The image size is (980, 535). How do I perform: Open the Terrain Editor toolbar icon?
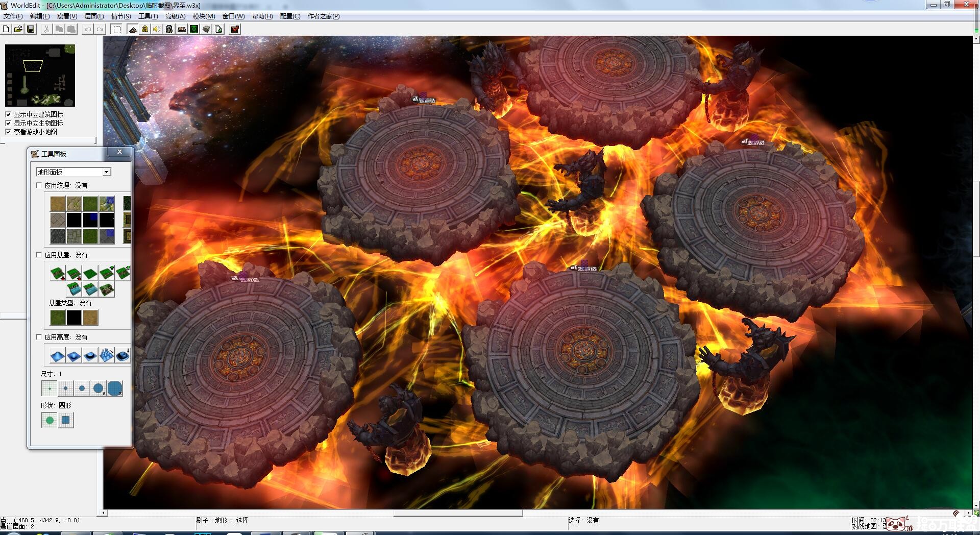coord(133,29)
